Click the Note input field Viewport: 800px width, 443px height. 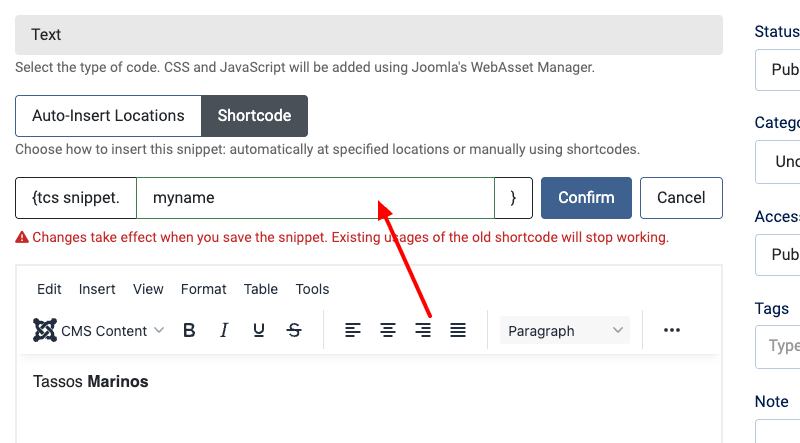point(778,431)
